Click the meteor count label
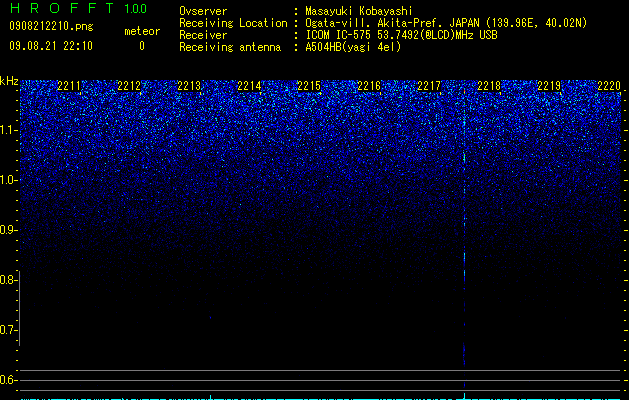 (142, 31)
